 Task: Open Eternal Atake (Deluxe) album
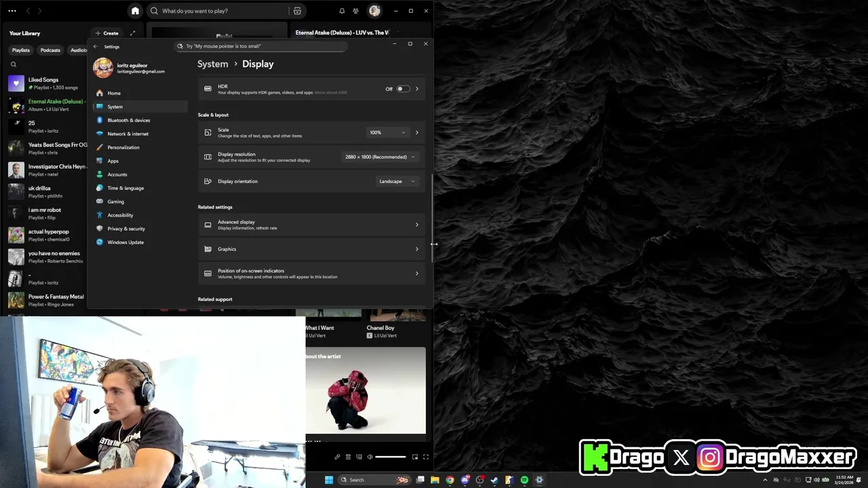click(x=47, y=105)
